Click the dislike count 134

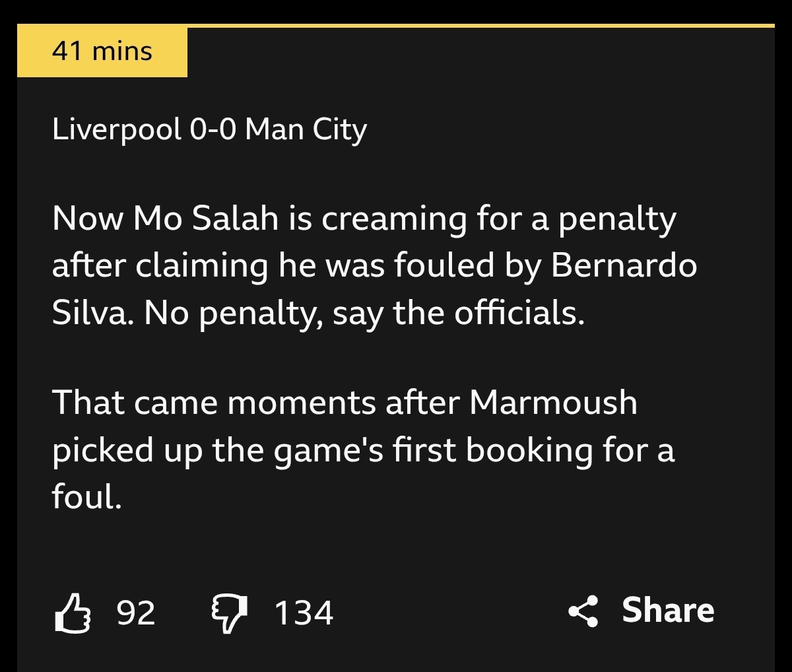304,613
